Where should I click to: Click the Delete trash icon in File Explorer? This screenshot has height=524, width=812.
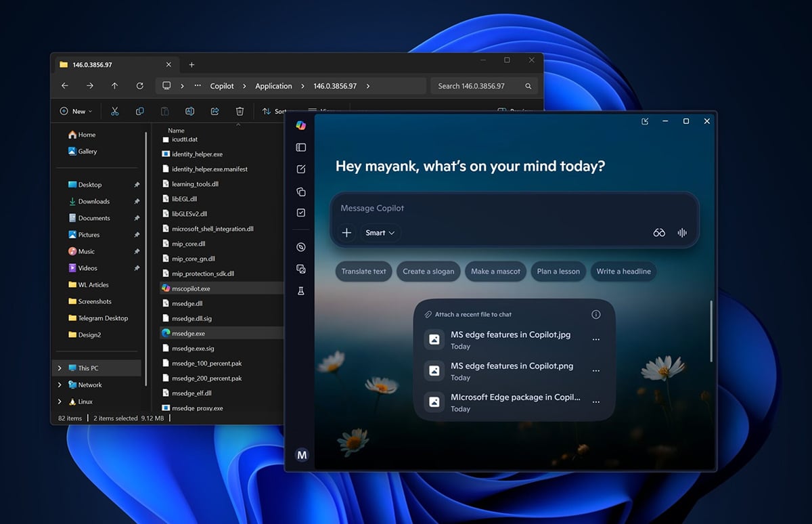point(240,111)
